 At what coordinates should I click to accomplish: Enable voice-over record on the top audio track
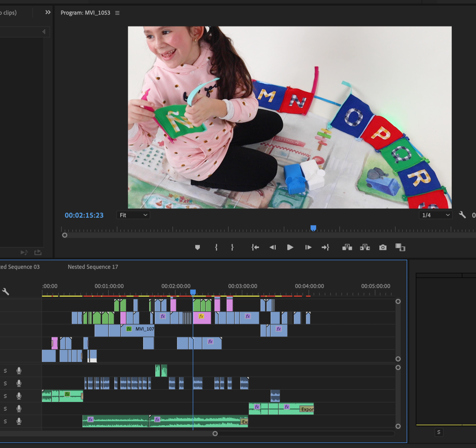tap(19, 371)
